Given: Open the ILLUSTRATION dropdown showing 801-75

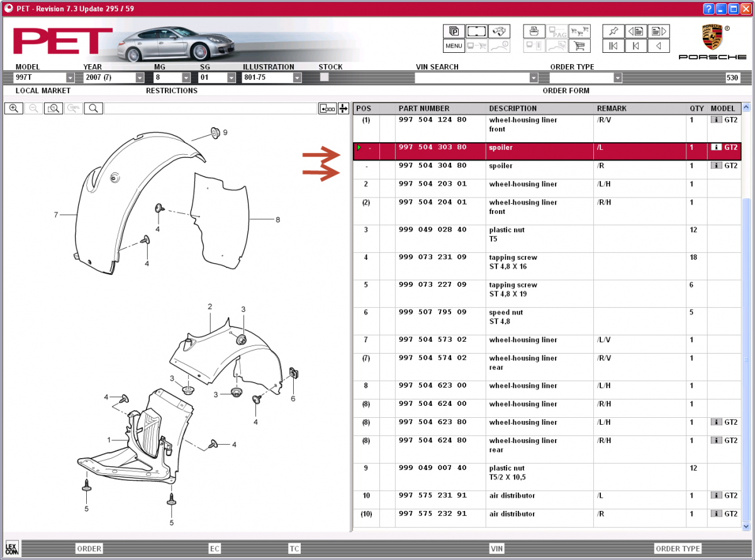Looking at the screenshot, I should click(x=297, y=78).
